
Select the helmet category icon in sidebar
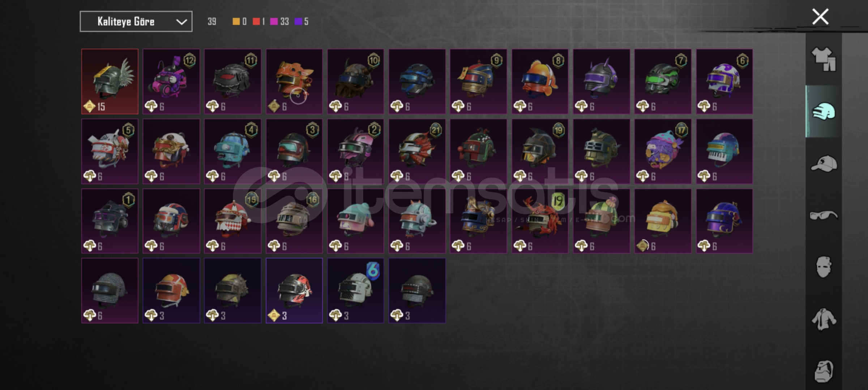pyautogui.click(x=824, y=111)
